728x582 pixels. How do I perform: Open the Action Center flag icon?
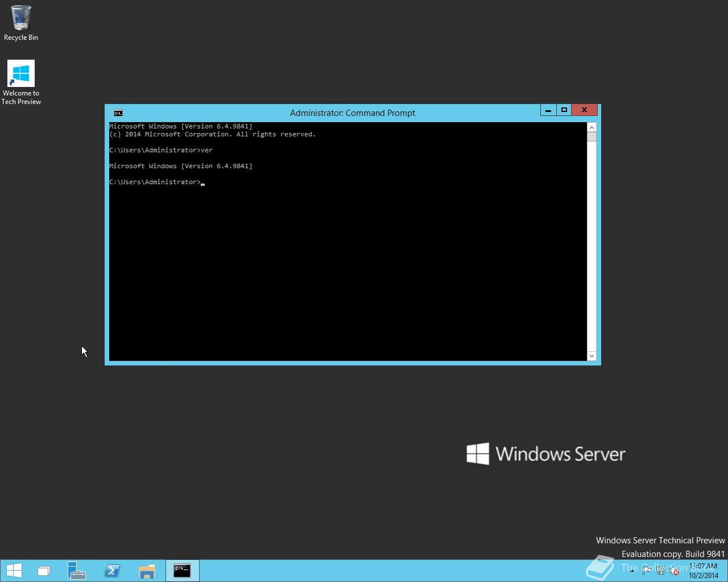(647, 571)
